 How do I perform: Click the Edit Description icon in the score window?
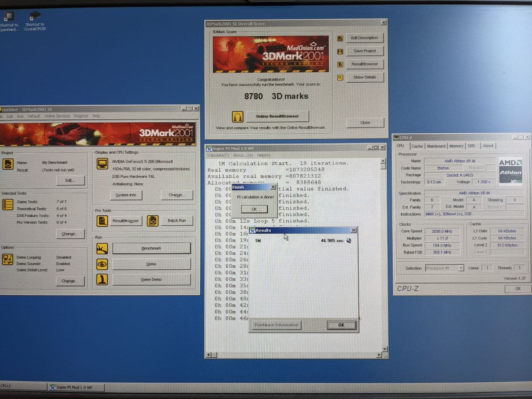340,38
